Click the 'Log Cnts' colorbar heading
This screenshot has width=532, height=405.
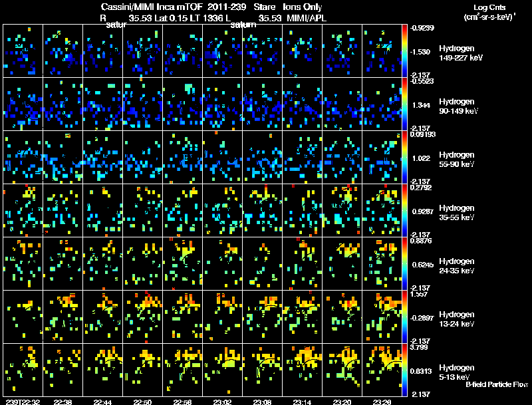489,7
